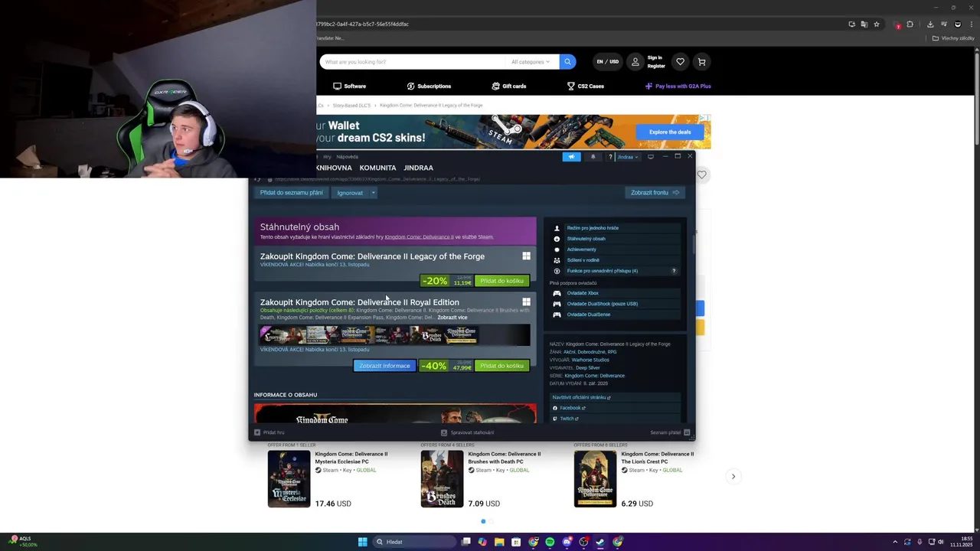Open Chrome extensions puzzle icon
The height and width of the screenshot is (551, 980).
[x=910, y=24]
